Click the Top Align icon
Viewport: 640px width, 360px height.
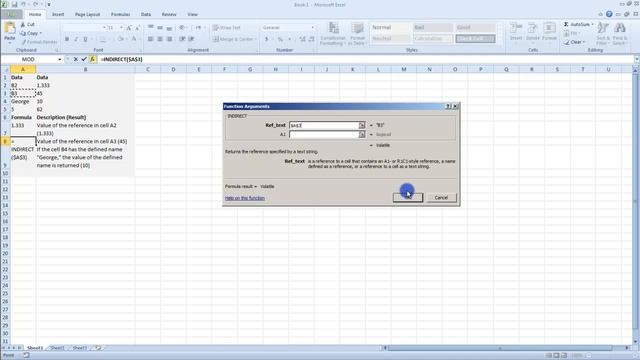click(151, 27)
